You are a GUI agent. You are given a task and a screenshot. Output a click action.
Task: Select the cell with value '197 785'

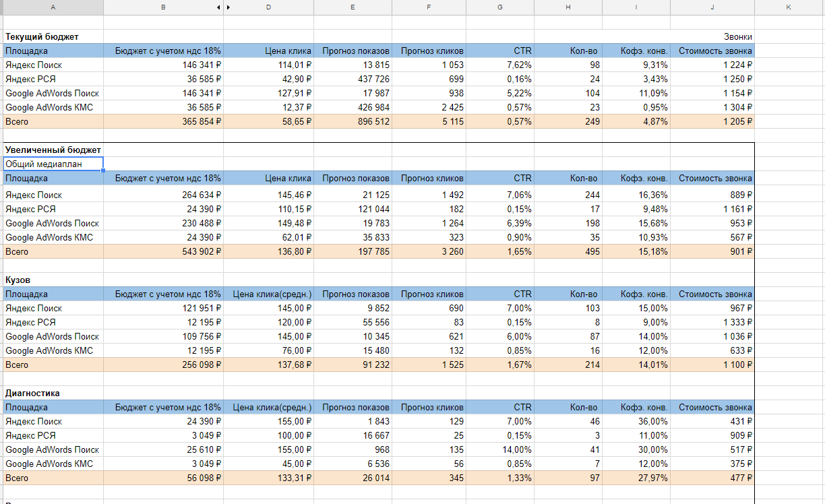pyautogui.click(x=353, y=251)
